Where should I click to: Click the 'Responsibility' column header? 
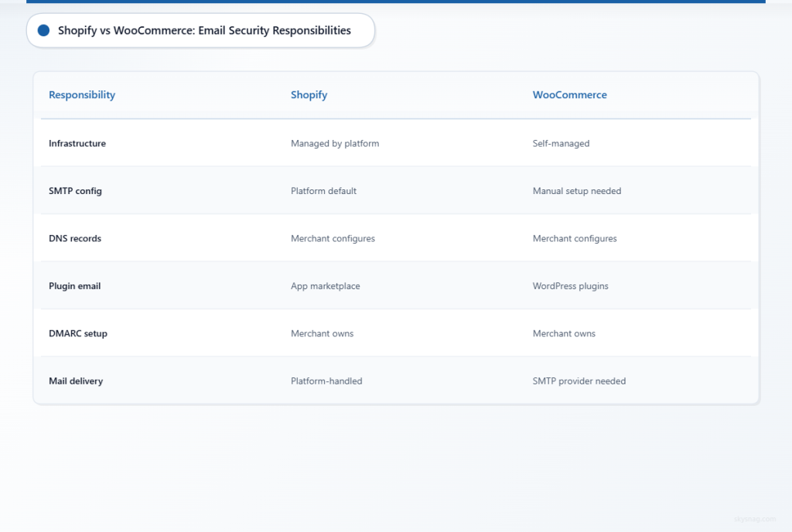82,95
